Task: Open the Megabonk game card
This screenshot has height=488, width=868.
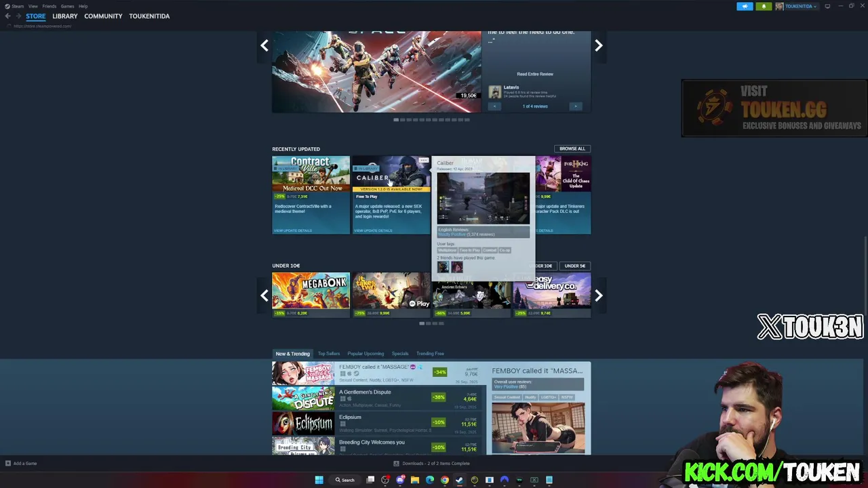Action: [311, 295]
